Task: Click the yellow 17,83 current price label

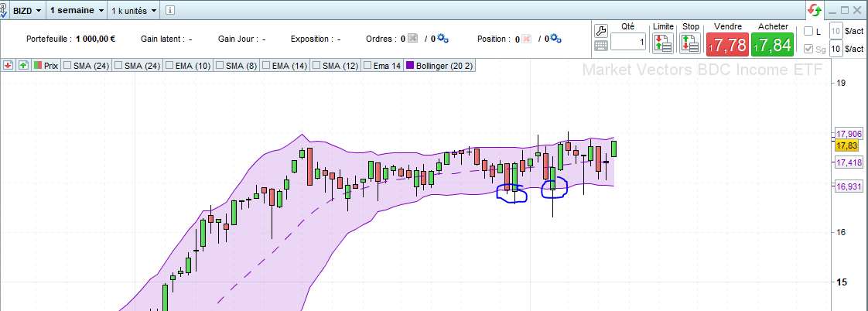Action: pos(847,145)
